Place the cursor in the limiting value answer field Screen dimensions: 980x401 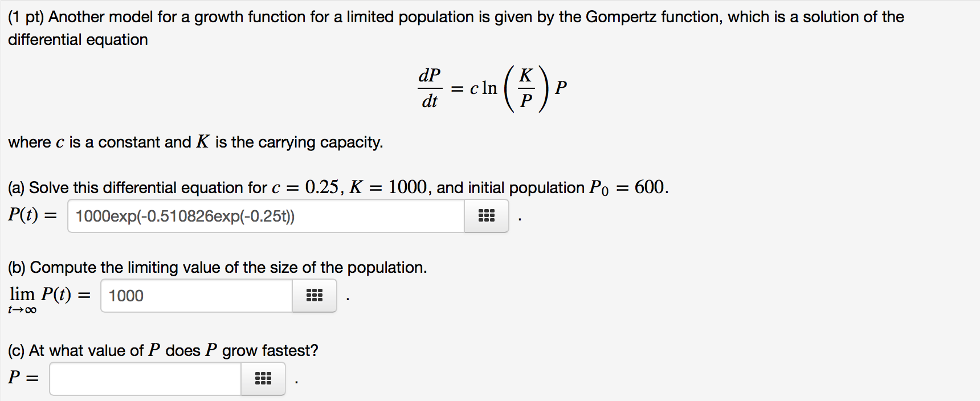click(x=196, y=296)
